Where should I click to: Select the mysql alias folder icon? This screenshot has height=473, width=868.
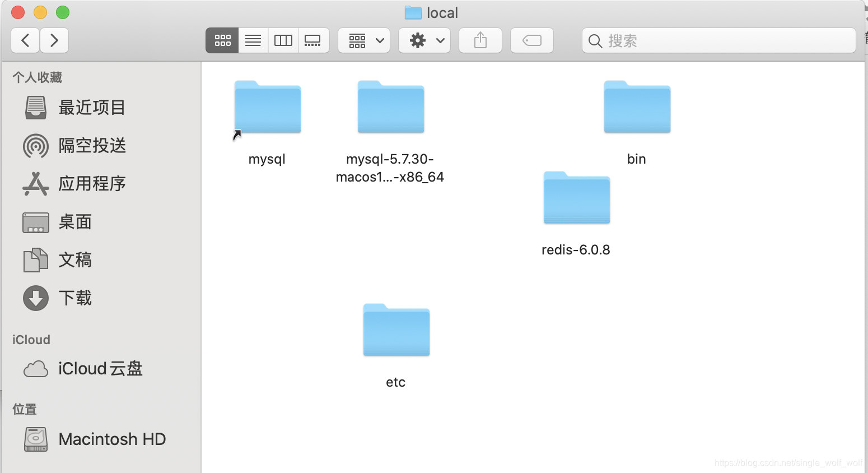tap(268, 107)
